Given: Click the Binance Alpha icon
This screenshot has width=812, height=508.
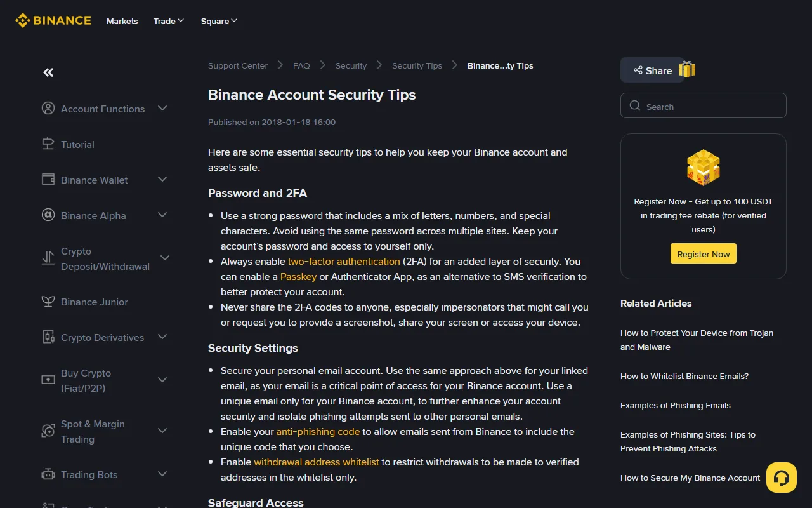Looking at the screenshot, I should pos(48,215).
